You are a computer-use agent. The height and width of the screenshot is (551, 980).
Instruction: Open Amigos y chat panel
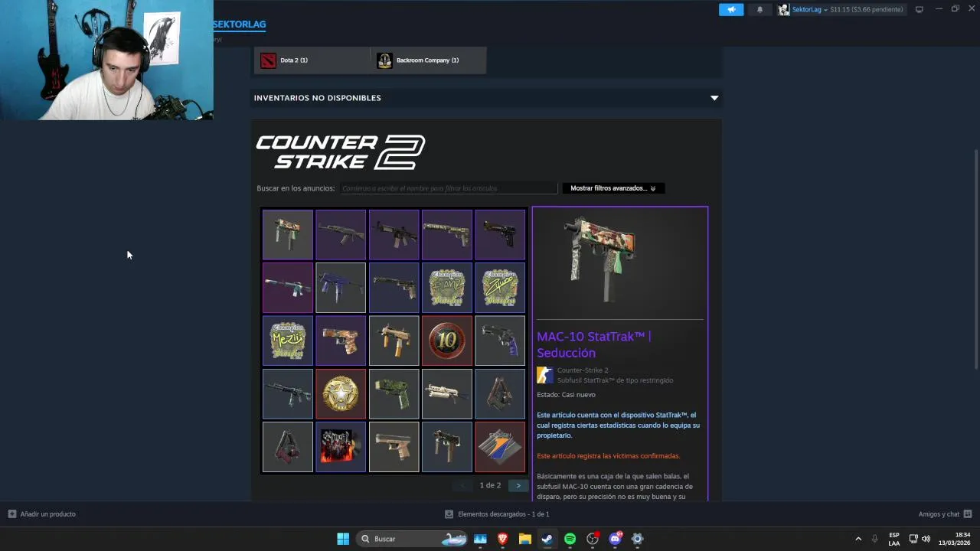[945, 514]
